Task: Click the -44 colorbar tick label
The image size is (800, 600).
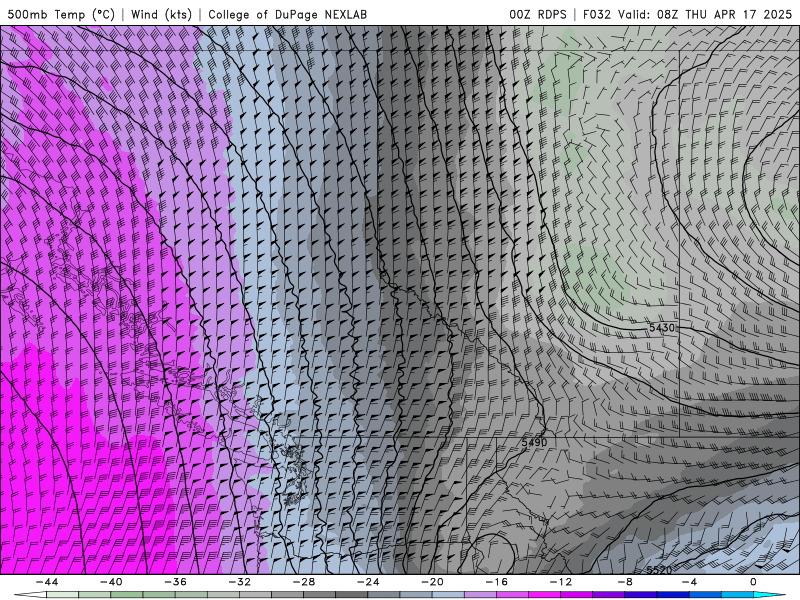Action: (x=47, y=582)
